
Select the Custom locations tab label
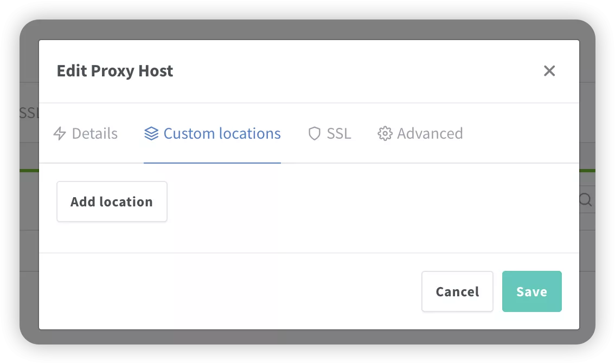(x=222, y=134)
